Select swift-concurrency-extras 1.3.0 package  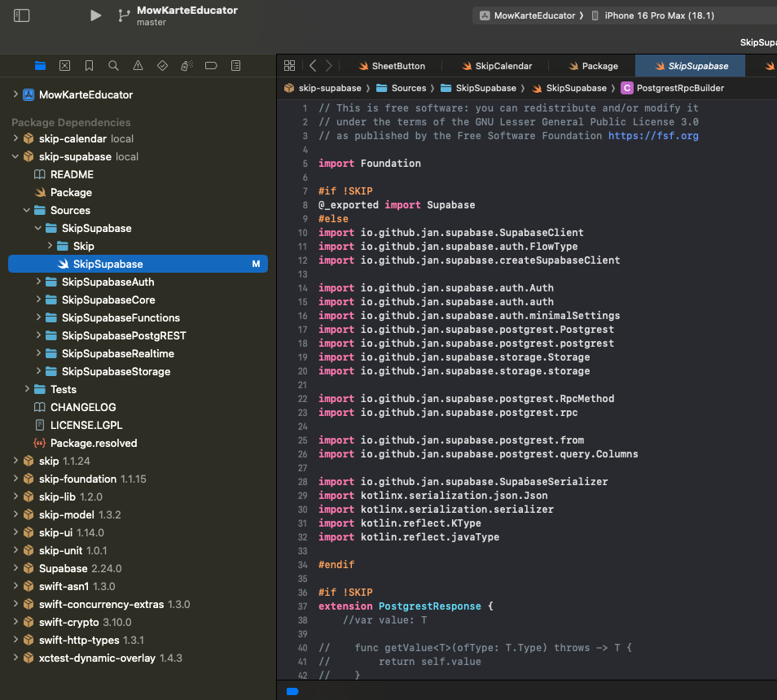(x=115, y=604)
